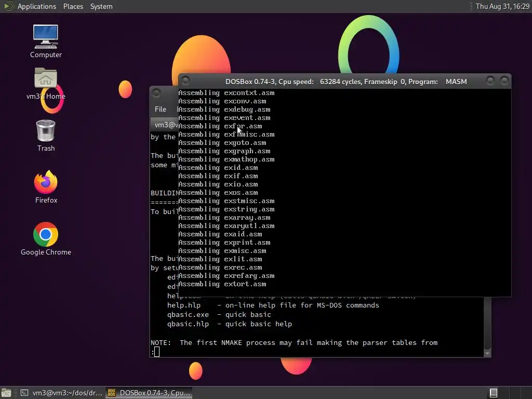Screen dimensions: 532x399
Task: Click the workspace switcher icon in bottom panel
Action: pyautogui.click(x=494, y=393)
